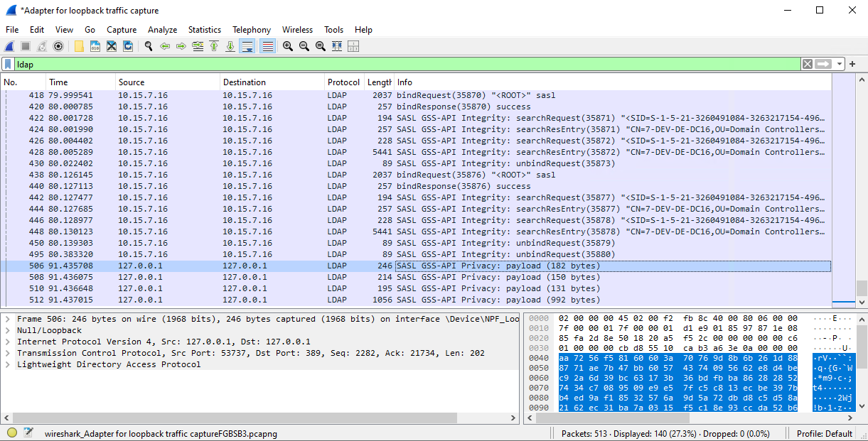Screen dimensions: 868x441
Task: Expand the Null/Loopback layer
Action: [x=7, y=330]
